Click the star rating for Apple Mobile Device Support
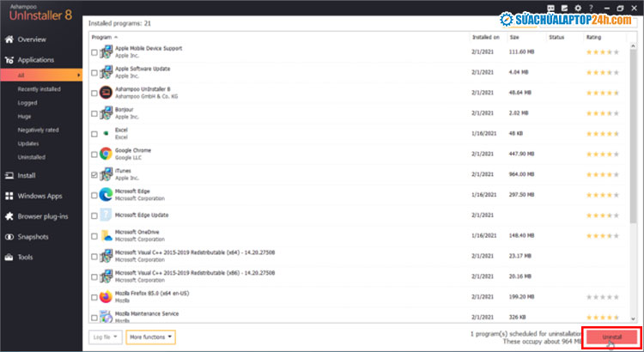644x352 pixels. (x=602, y=52)
